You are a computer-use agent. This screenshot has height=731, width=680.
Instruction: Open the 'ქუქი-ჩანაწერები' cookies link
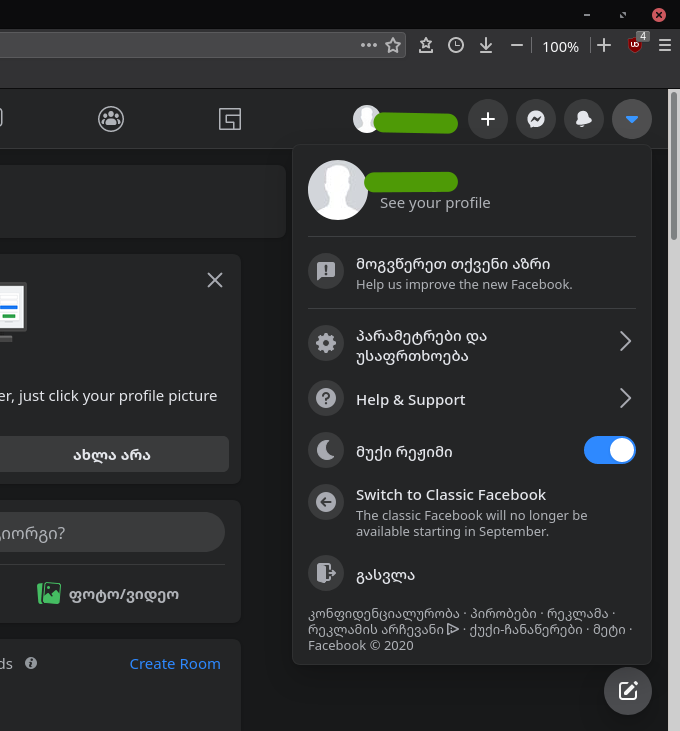(526, 630)
